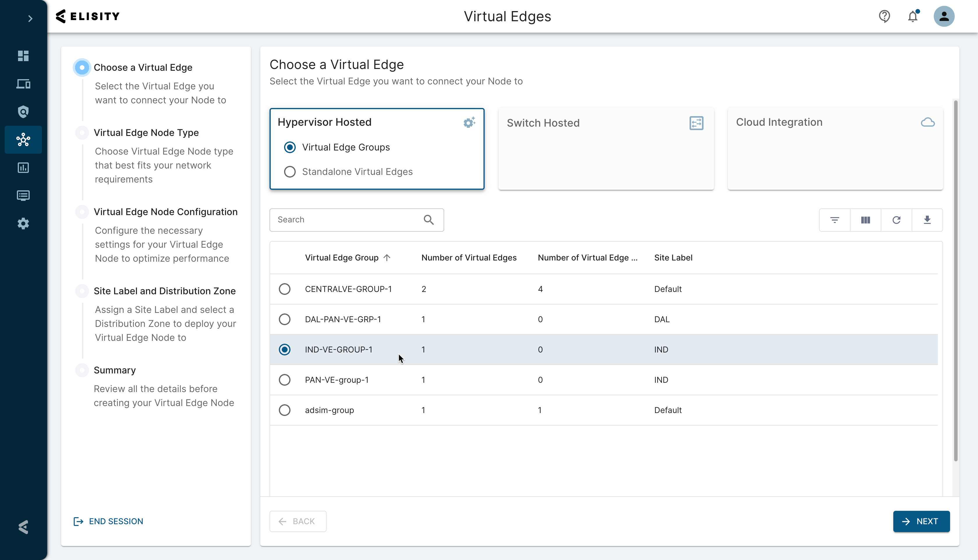Screen dimensions: 978x560
Task: Open the column chooser for the table
Action: click(865, 220)
